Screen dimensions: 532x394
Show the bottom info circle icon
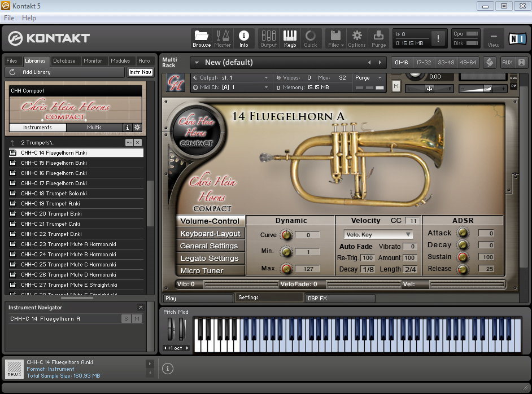click(168, 369)
